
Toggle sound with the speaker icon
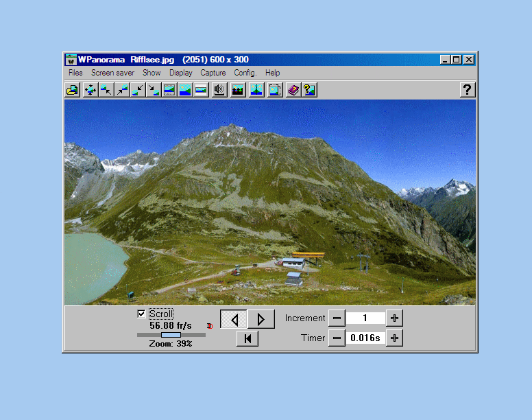(219, 90)
